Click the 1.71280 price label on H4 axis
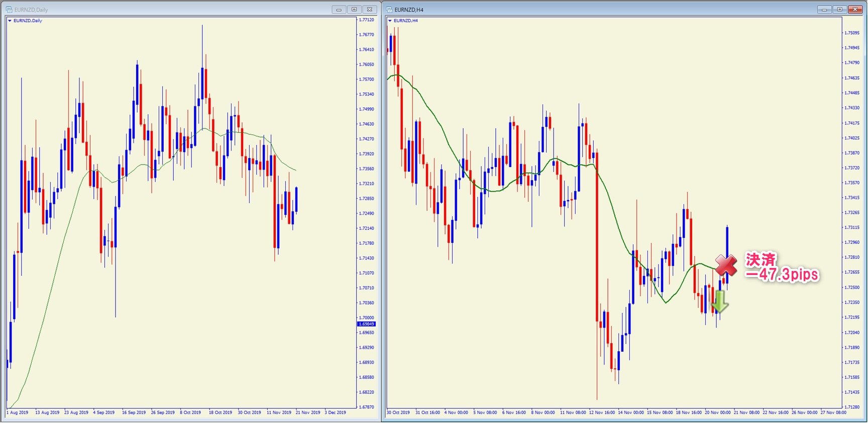Image resolution: width=868 pixels, height=423 pixels. coord(852,407)
